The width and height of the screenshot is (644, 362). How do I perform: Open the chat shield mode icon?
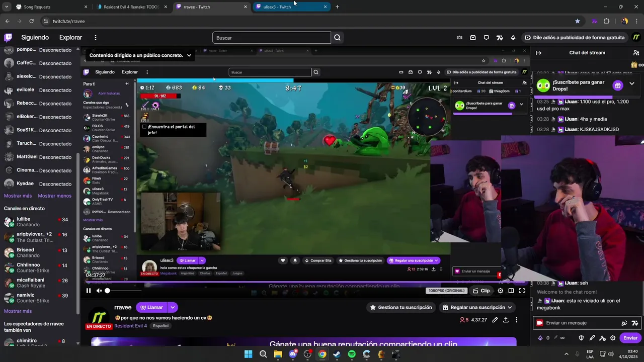[581, 338]
